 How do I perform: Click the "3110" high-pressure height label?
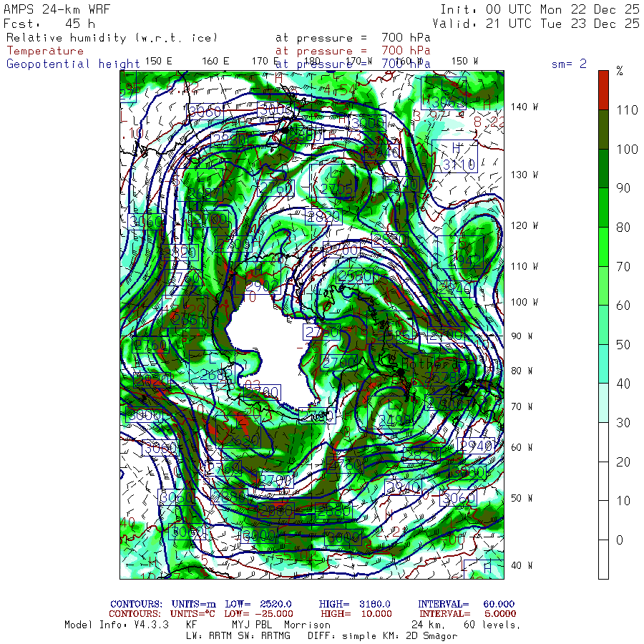[x=459, y=165]
